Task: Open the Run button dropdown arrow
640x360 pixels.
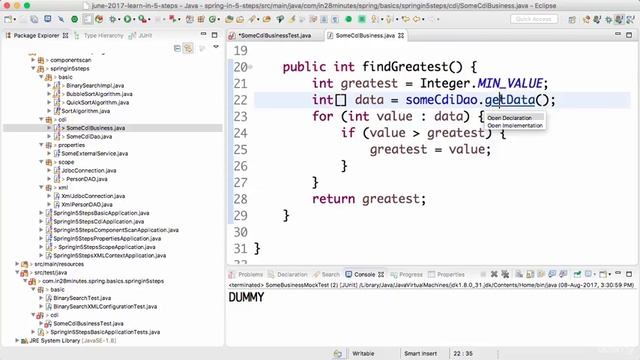Action: 134,20
